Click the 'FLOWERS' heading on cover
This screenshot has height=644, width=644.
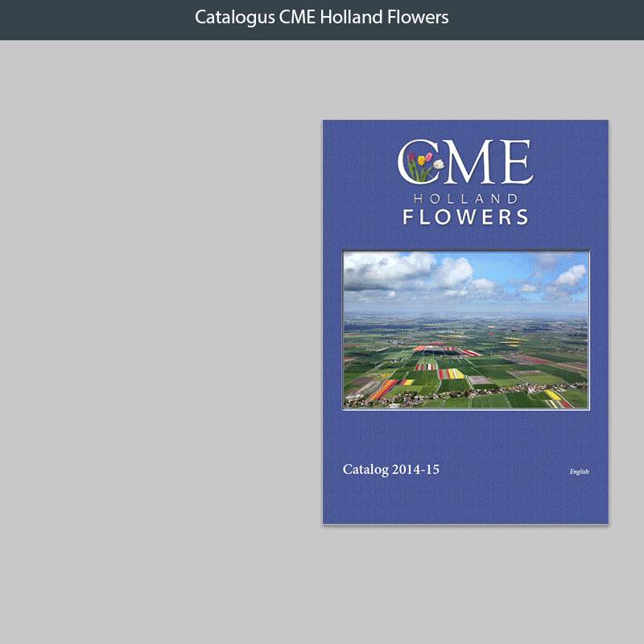click(465, 217)
